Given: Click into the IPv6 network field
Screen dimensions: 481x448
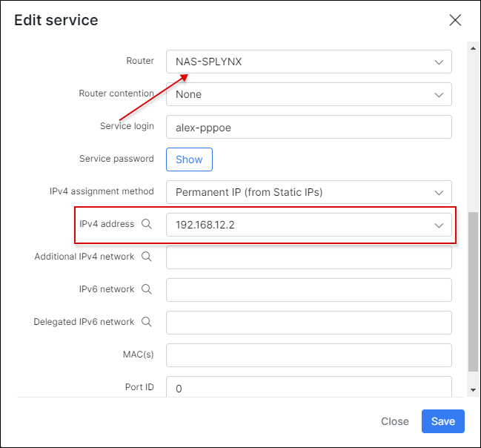Looking at the screenshot, I should point(308,290).
